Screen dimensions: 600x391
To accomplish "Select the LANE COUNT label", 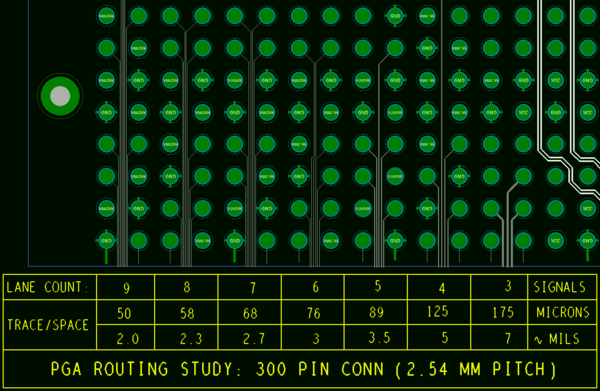I will click(x=47, y=287).
